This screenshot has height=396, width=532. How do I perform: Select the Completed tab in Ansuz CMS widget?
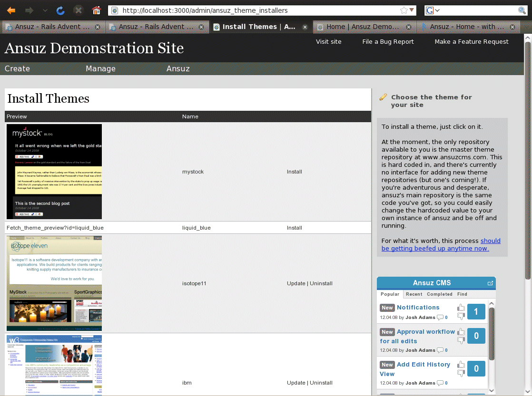tap(439, 294)
